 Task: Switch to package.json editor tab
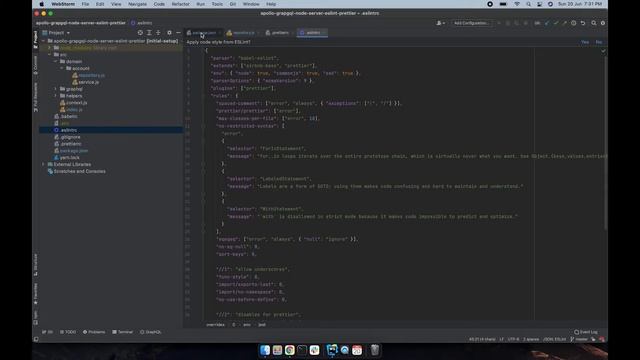pyautogui.click(x=204, y=33)
